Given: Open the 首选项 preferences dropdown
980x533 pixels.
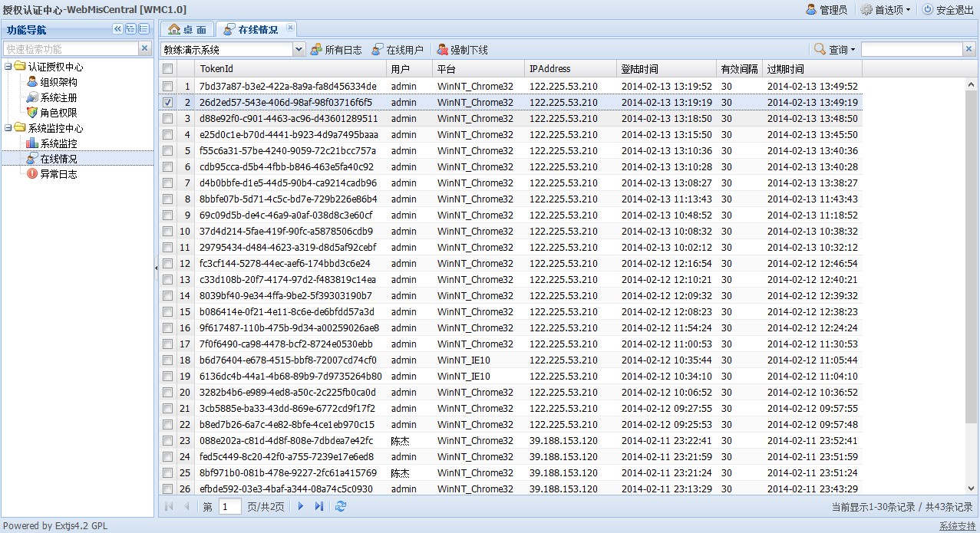Looking at the screenshot, I should click(x=886, y=10).
